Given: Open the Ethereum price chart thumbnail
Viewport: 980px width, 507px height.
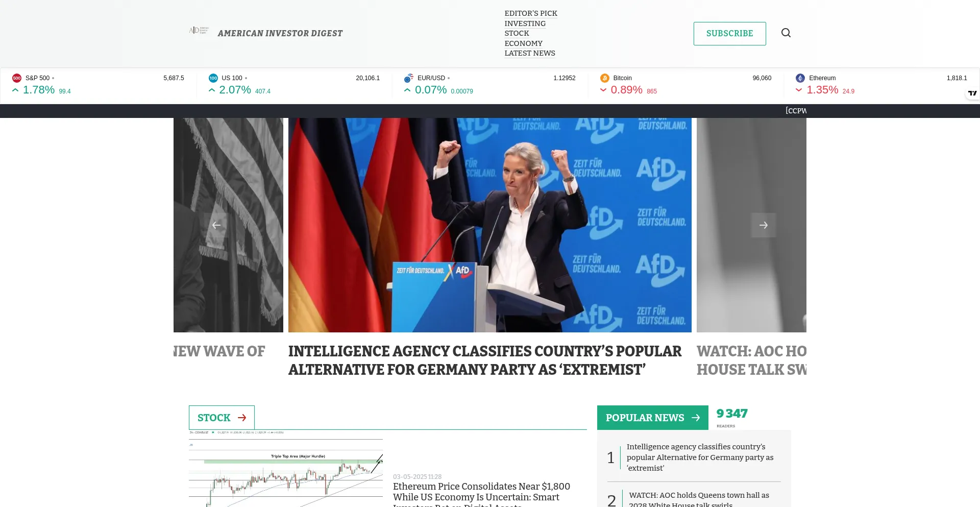Looking at the screenshot, I should (286, 469).
